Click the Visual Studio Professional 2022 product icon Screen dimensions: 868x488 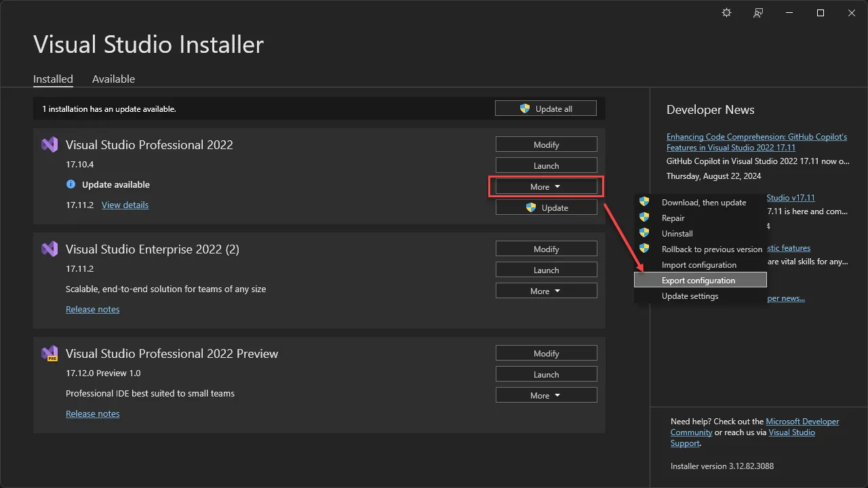[50, 144]
